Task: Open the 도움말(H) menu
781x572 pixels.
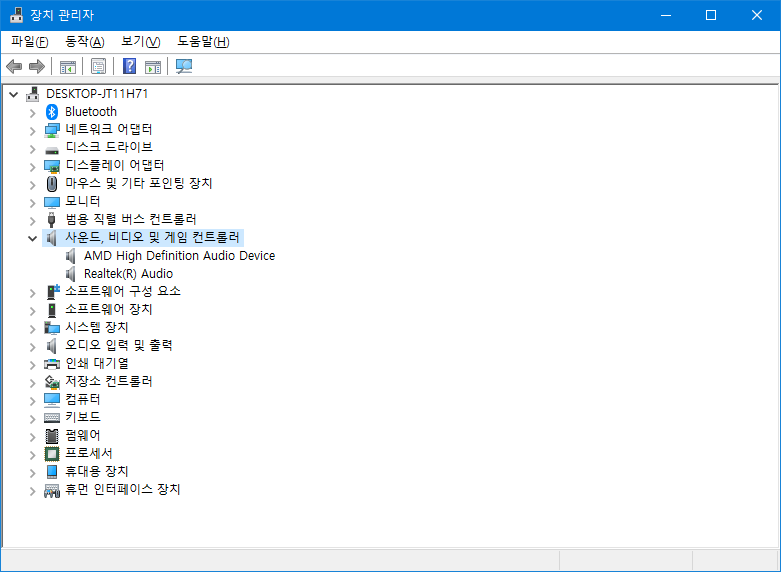Action: (x=203, y=42)
